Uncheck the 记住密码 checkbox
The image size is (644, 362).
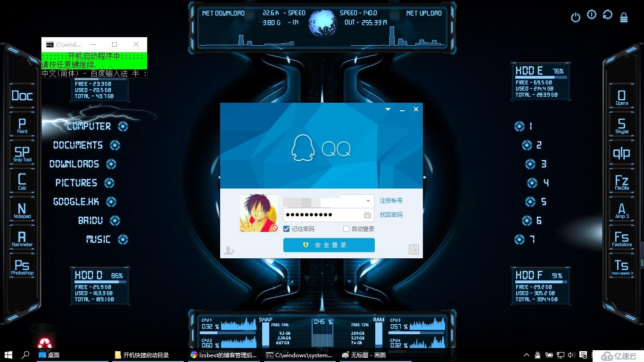tap(287, 229)
